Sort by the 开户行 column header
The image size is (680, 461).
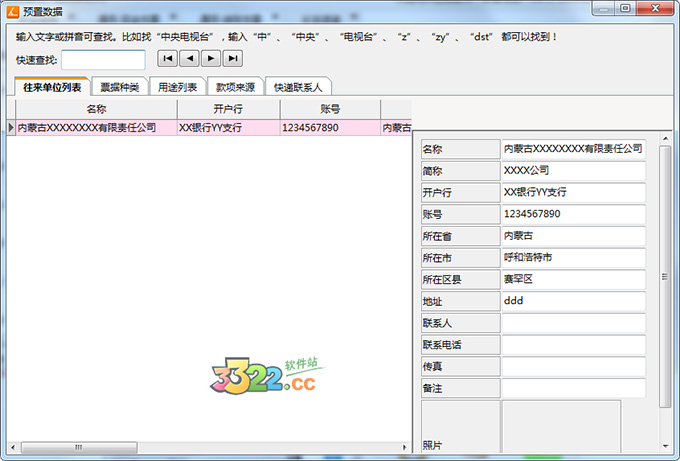click(x=228, y=109)
